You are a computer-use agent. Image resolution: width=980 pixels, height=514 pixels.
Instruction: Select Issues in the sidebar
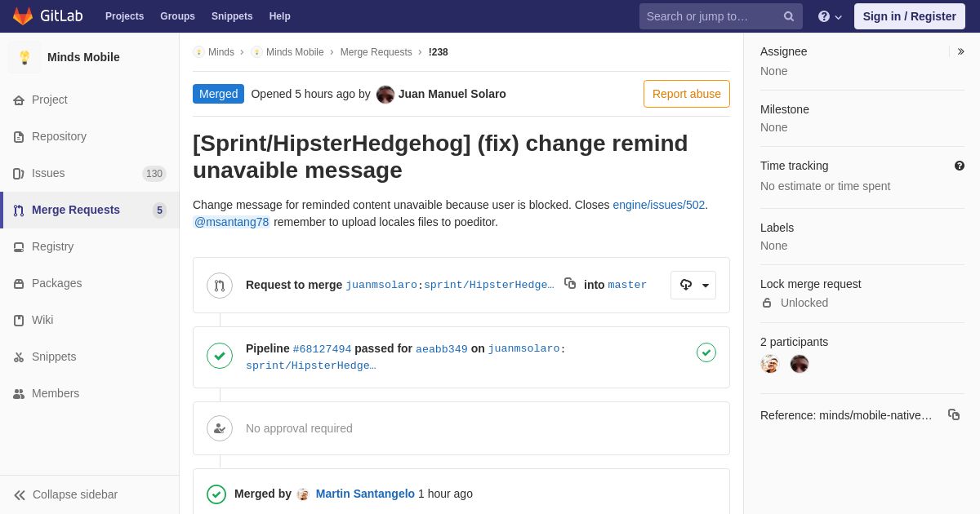[90, 174]
